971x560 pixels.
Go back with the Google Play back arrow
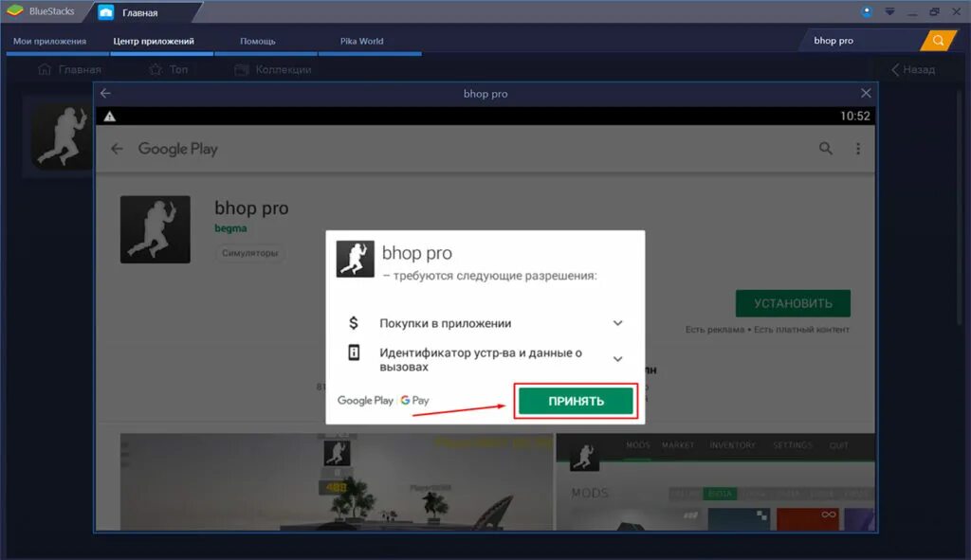(x=117, y=149)
